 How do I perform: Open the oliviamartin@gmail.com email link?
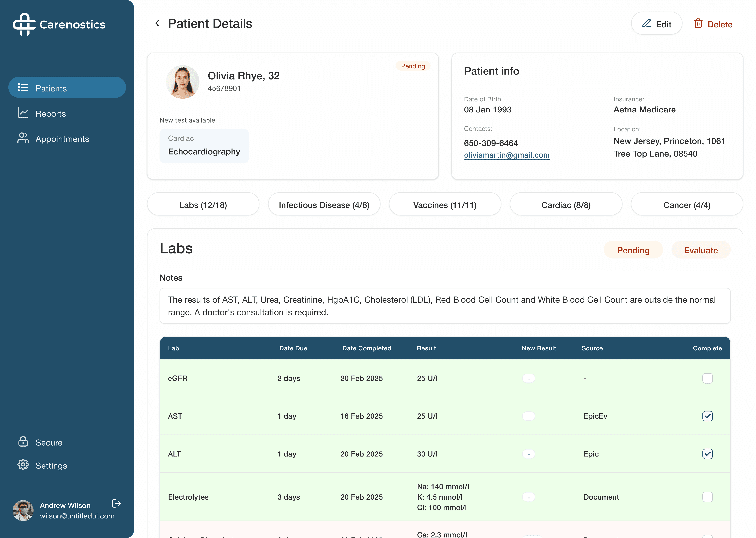click(506, 155)
